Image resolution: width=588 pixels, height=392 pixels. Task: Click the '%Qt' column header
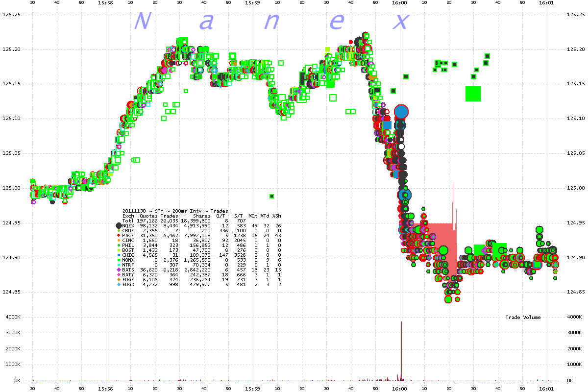pyautogui.click(x=253, y=216)
